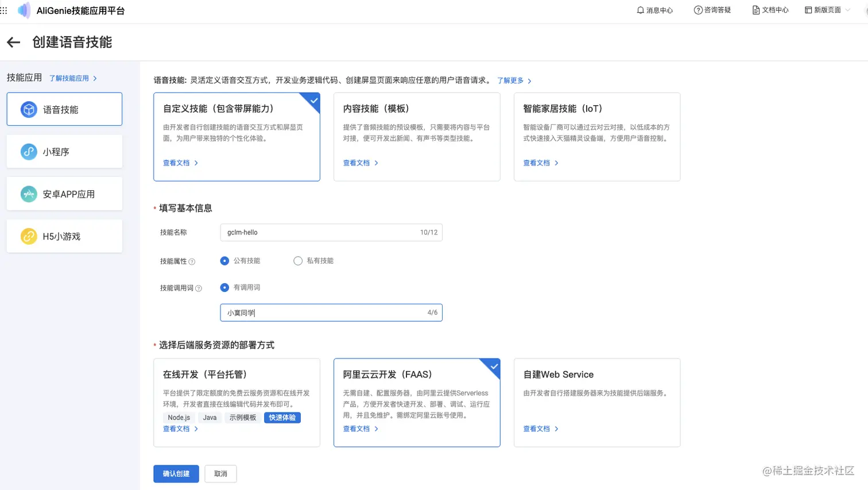Open 咨询答疑 help link
Screen dimensions: 868x490
(712, 10)
